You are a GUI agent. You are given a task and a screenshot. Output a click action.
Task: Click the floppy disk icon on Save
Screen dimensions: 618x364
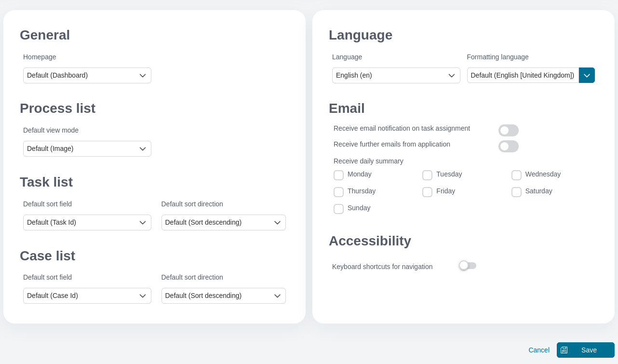(564, 350)
